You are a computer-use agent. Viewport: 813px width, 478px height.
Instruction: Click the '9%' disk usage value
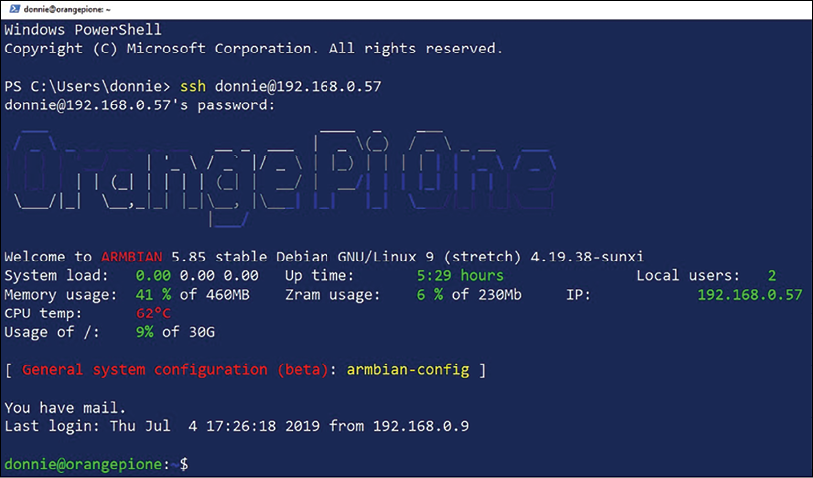144,332
